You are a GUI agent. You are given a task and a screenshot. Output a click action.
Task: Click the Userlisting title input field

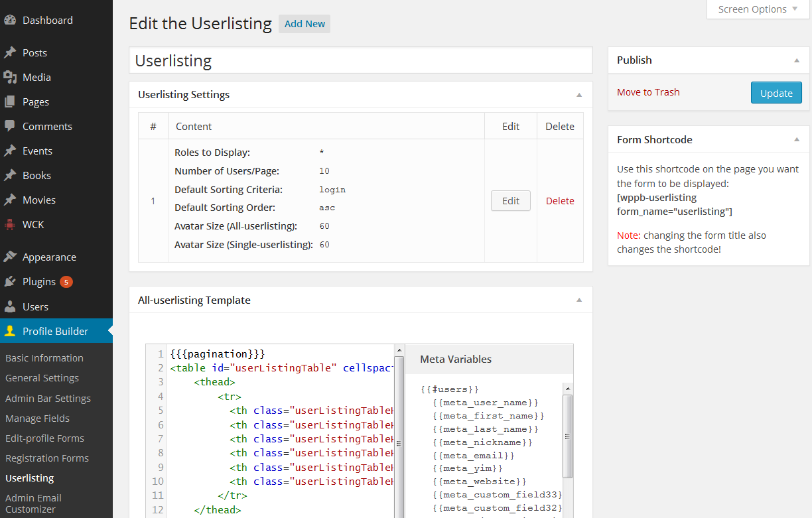pos(361,60)
